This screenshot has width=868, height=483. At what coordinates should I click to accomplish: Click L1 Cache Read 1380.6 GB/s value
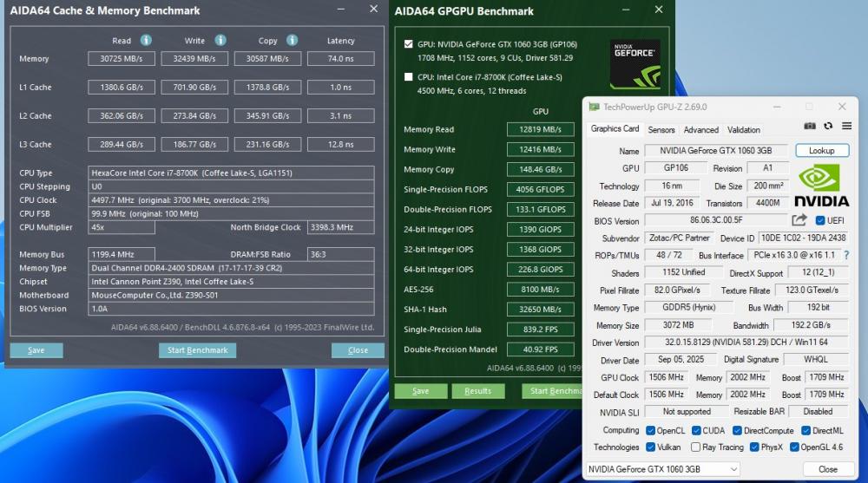pos(122,88)
